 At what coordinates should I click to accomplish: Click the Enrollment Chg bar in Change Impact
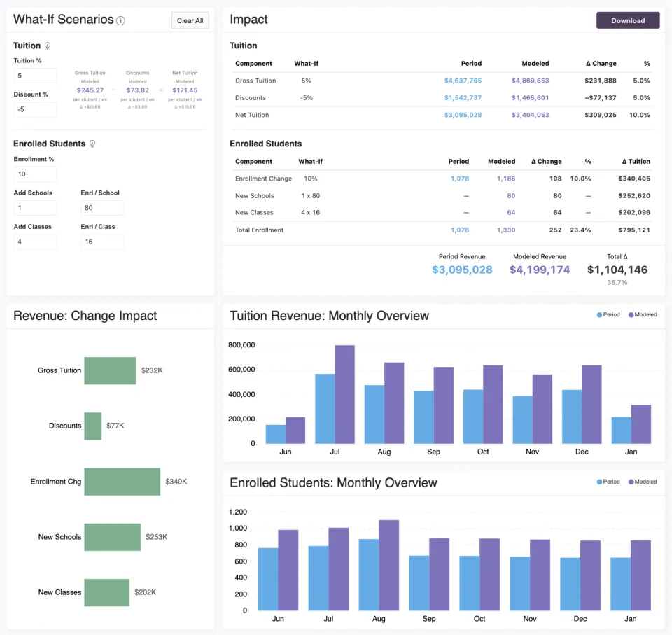[122, 482]
